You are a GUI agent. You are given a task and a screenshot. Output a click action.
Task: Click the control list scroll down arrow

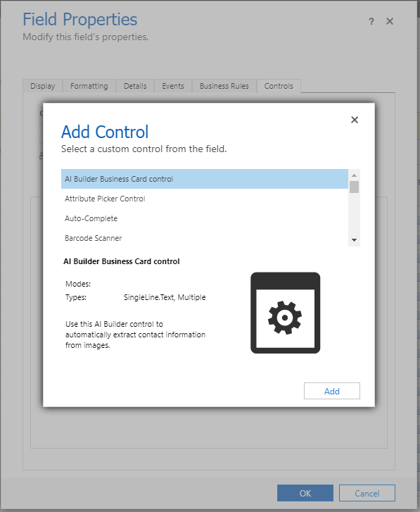(354, 240)
